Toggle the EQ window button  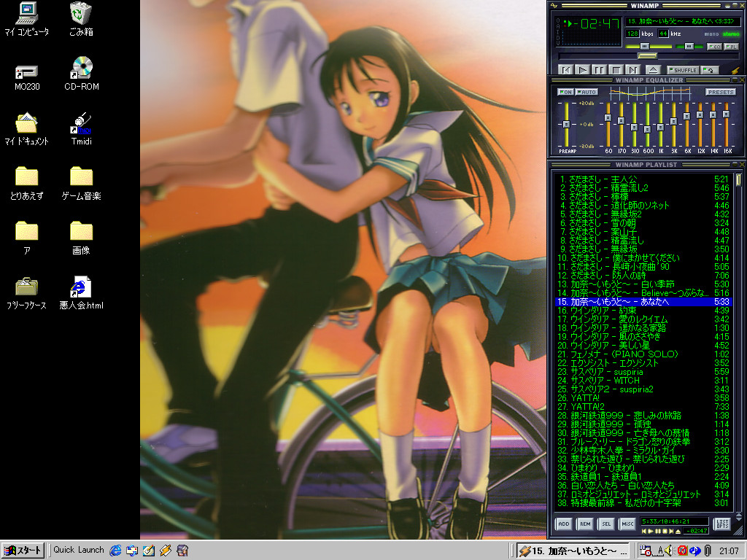coord(714,47)
